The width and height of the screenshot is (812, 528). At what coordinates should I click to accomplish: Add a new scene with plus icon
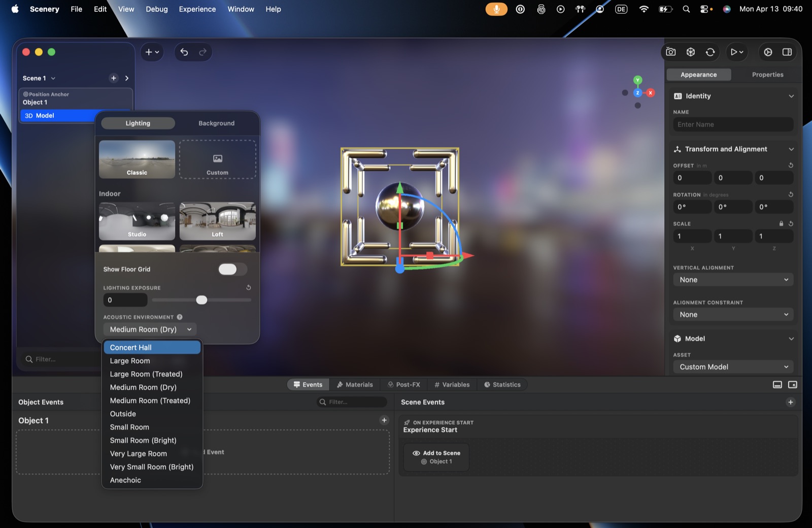pos(114,78)
